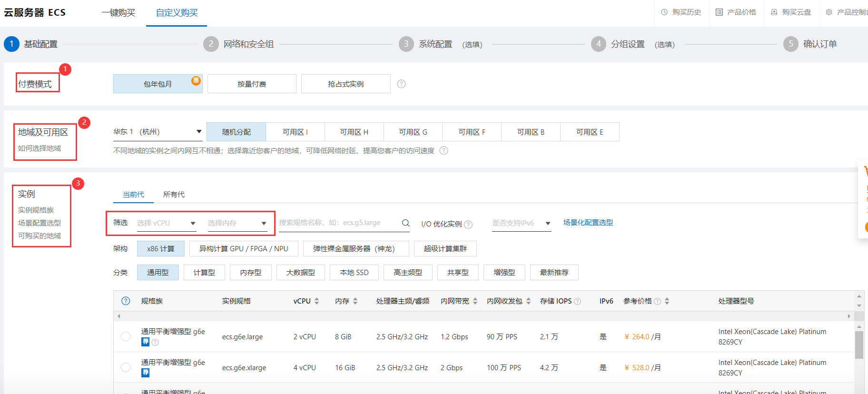The height and width of the screenshot is (394, 868).
Task: Sort by 内网带宽 using its sort arrows
Action: 475,301
